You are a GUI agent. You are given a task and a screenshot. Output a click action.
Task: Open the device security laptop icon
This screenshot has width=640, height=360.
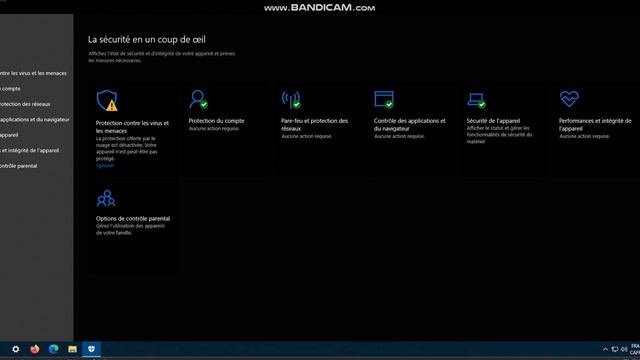(x=476, y=100)
